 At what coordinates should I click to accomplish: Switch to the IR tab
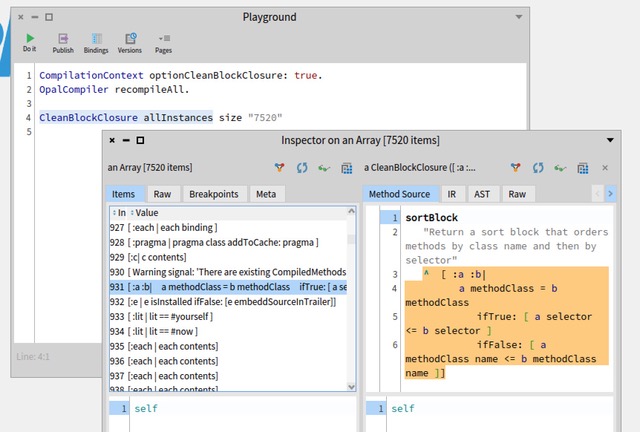pos(451,194)
